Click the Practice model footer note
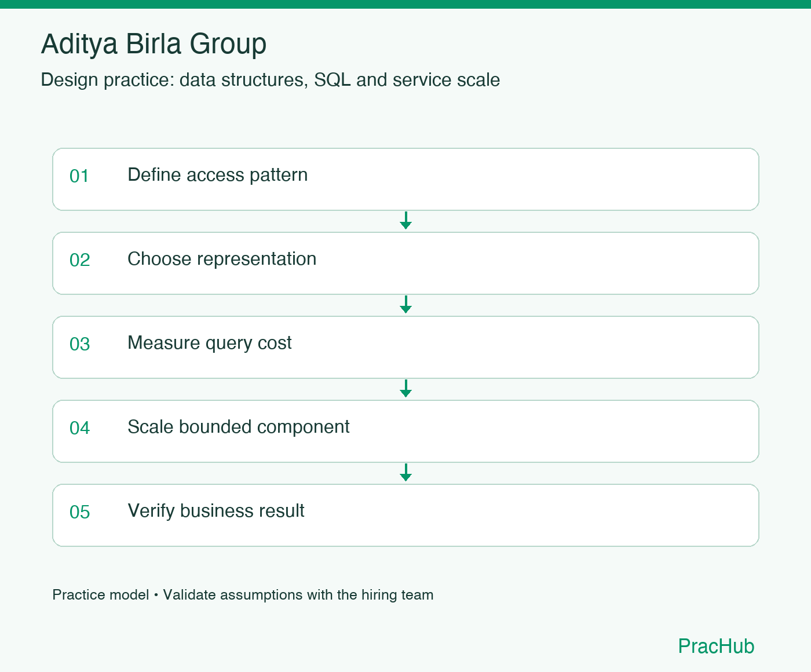The height and width of the screenshot is (672, 811). 243,595
